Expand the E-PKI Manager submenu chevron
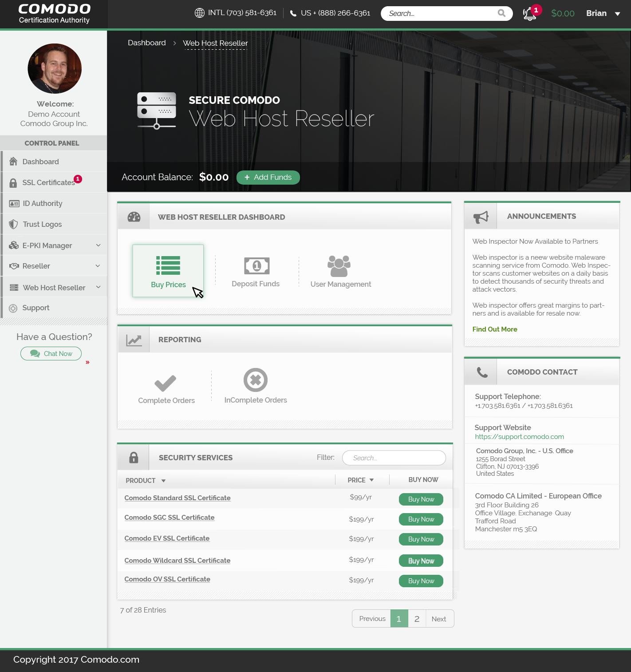The height and width of the screenshot is (672, 631). click(99, 245)
